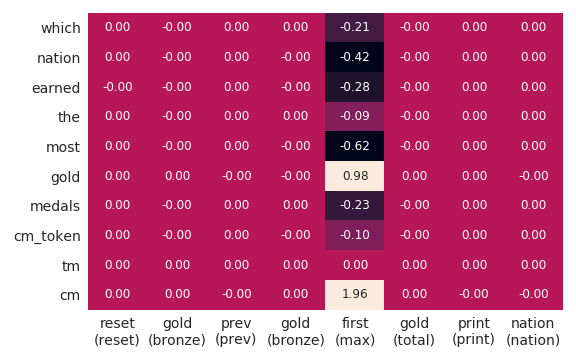Click the 'print (print)' column label

click(474, 331)
